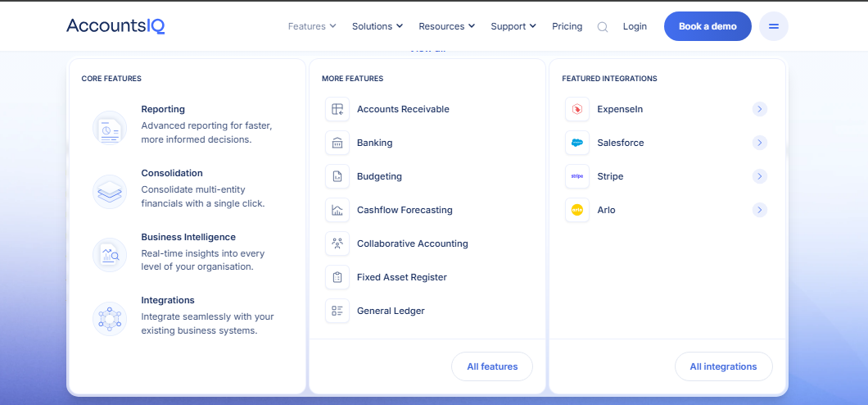Click the MORE FEATURES heading
Viewport: 868px width, 405px height.
click(353, 79)
